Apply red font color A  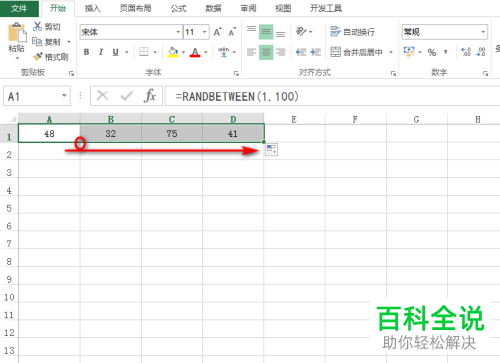(195, 52)
